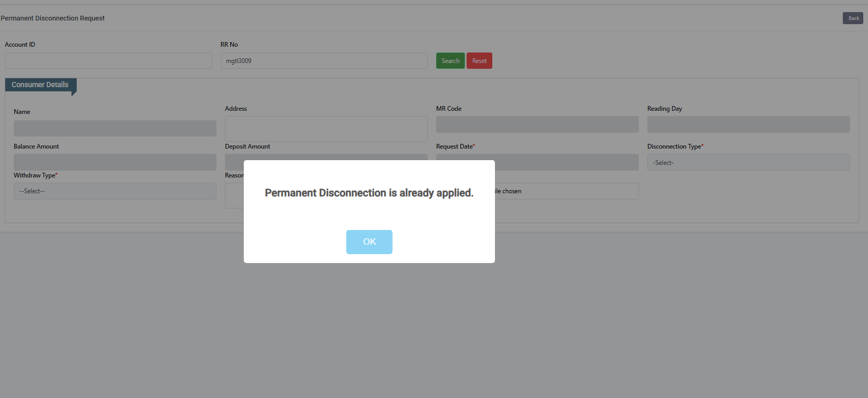Click the Address text area

pos(326,129)
